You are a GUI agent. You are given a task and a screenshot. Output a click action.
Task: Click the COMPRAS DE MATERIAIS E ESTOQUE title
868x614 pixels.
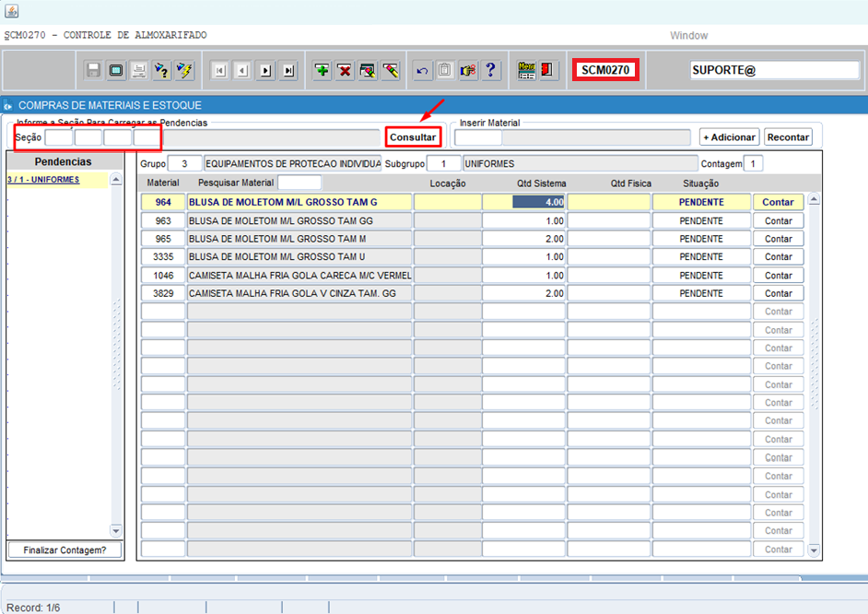(x=111, y=105)
